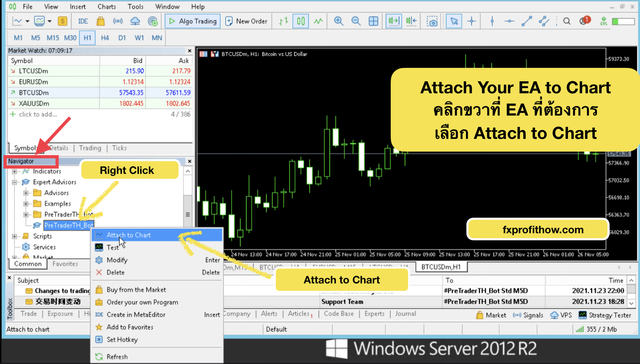Open the File menu
The height and width of the screenshot is (364, 640).
(x=28, y=7)
